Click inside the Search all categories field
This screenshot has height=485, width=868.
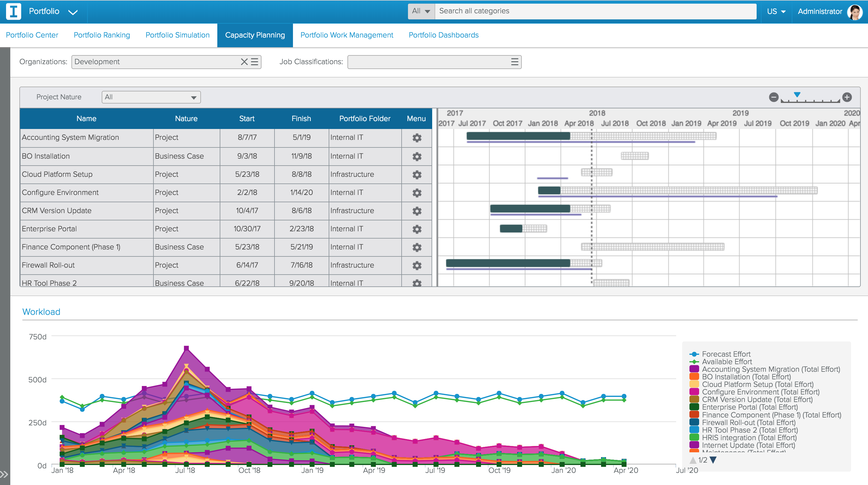click(x=573, y=11)
